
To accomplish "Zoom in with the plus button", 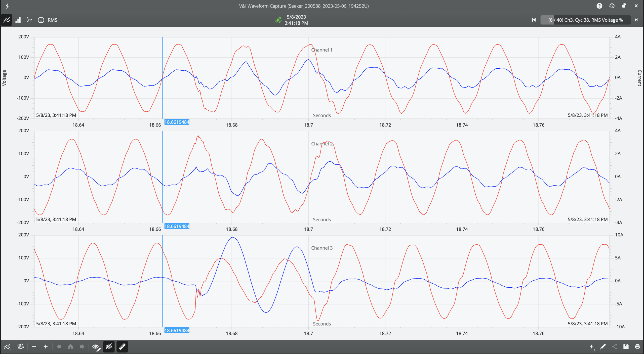I will 46,346.
